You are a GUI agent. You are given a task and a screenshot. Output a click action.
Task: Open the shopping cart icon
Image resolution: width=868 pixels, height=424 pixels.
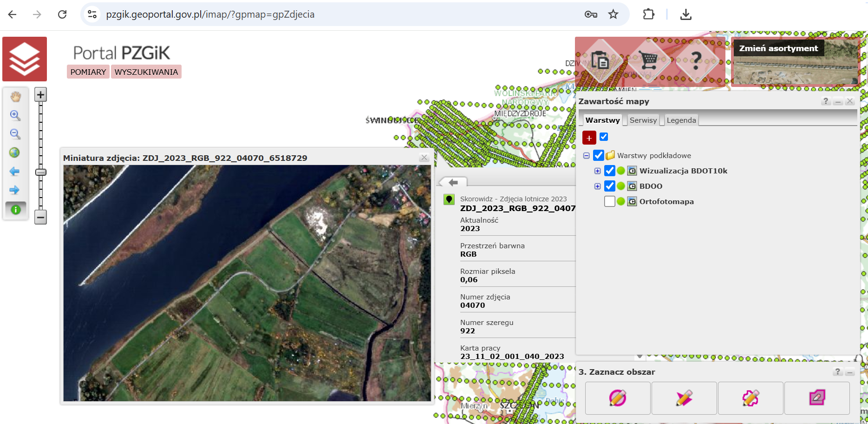[648, 60]
